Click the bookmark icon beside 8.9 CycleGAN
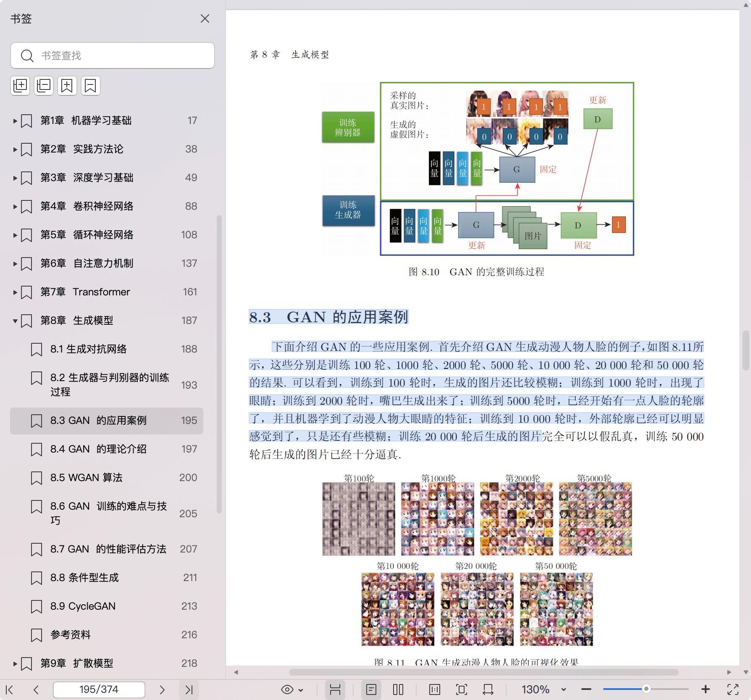 37,606
